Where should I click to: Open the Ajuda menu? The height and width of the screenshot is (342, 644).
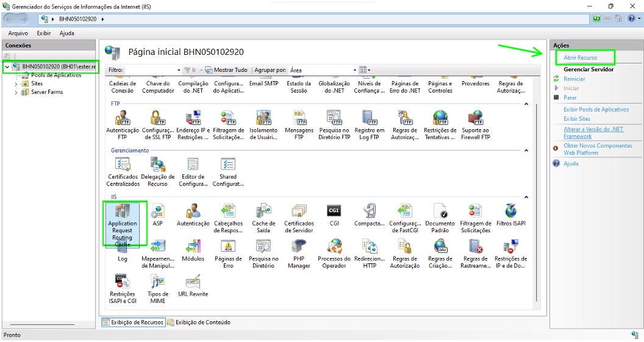coord(66,34)
